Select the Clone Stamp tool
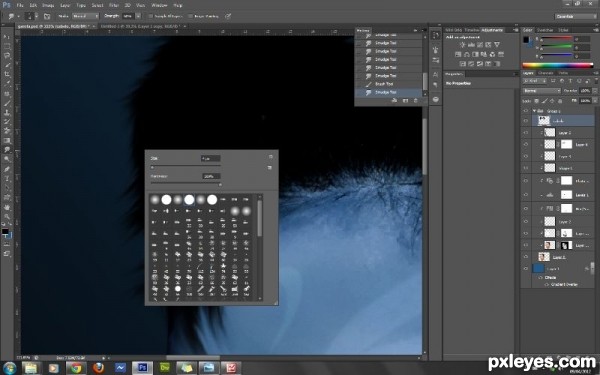600x375 pixels. (7, 113)
